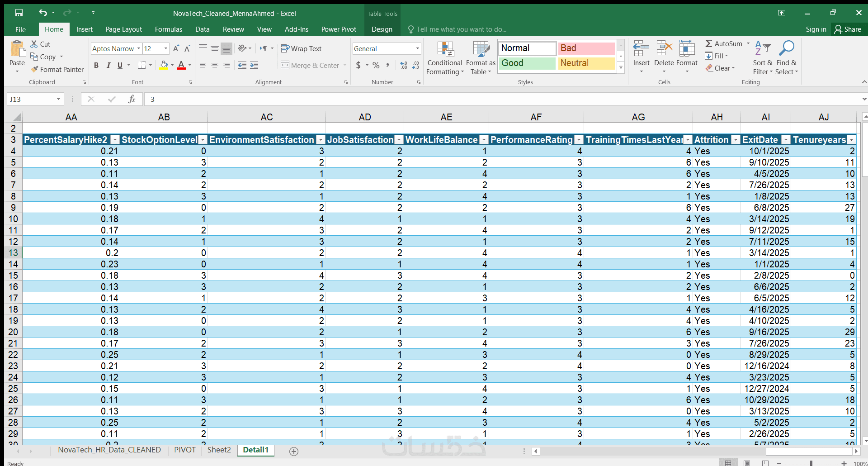Click the Tell me what you want search box
The image size is (868, 466).
461,29
